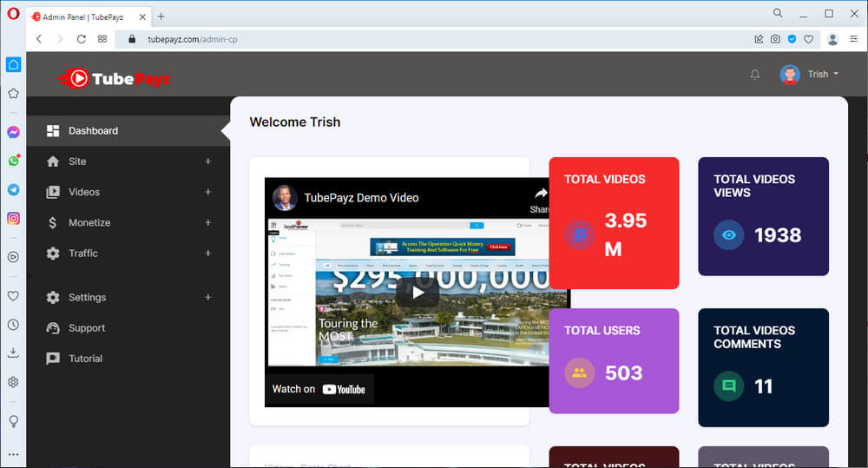Click the TubePayz logo

tap(114, 79)
